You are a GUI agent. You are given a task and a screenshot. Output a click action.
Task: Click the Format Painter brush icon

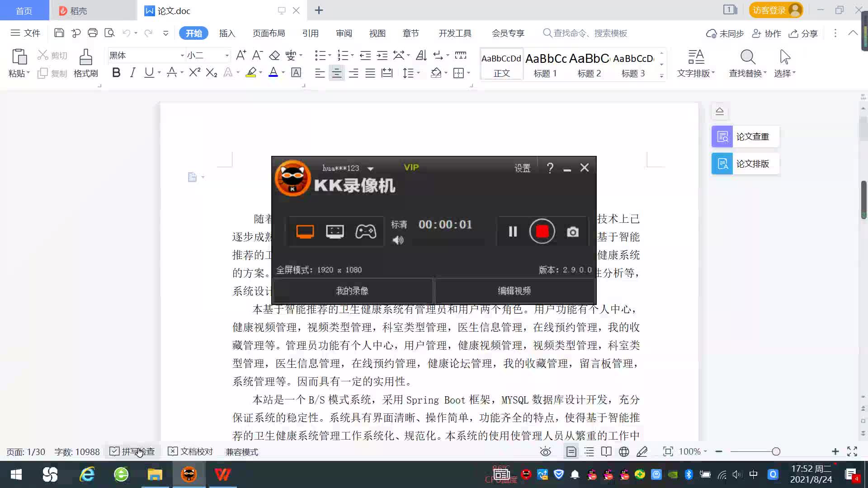point(85,57)
